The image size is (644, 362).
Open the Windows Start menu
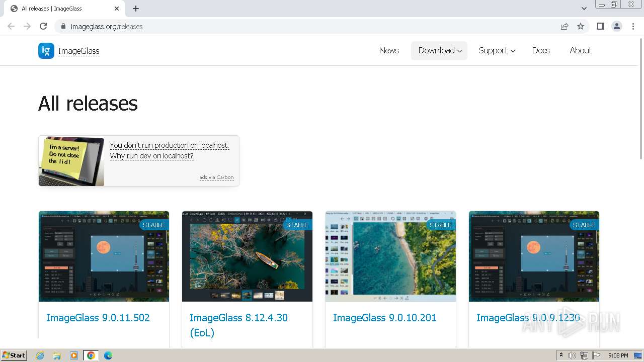[14, 355]
